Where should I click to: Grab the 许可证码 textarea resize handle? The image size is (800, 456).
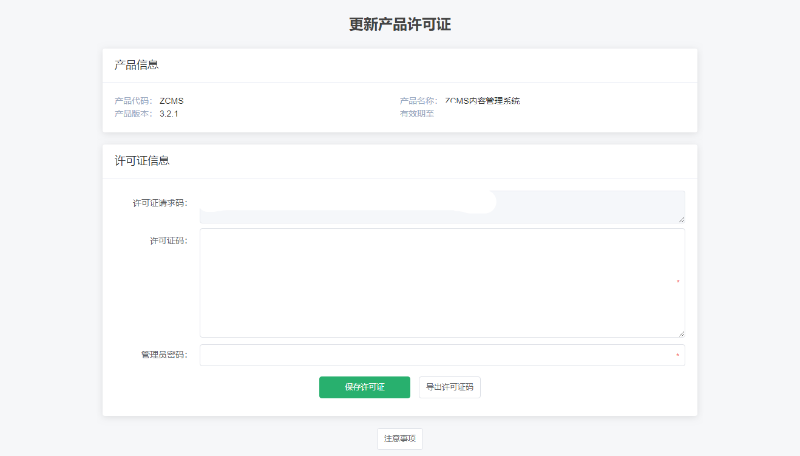[681, 334]
